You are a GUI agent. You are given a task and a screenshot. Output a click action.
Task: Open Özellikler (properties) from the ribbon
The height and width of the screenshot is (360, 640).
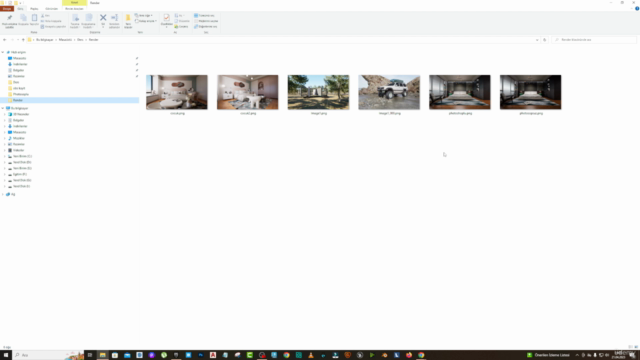pyautogui.click(x=167, y=21)
